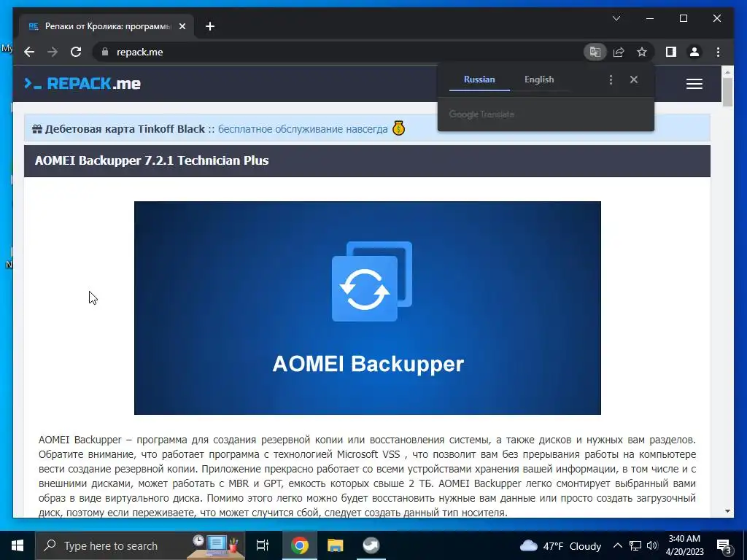Open the volume speaker tray icon

click(x=652, y=545)
